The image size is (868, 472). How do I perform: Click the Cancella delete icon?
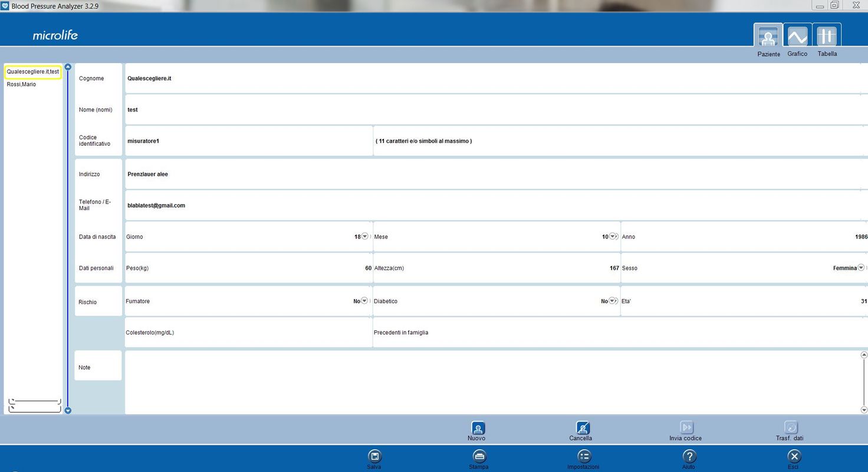coord(582,428)
